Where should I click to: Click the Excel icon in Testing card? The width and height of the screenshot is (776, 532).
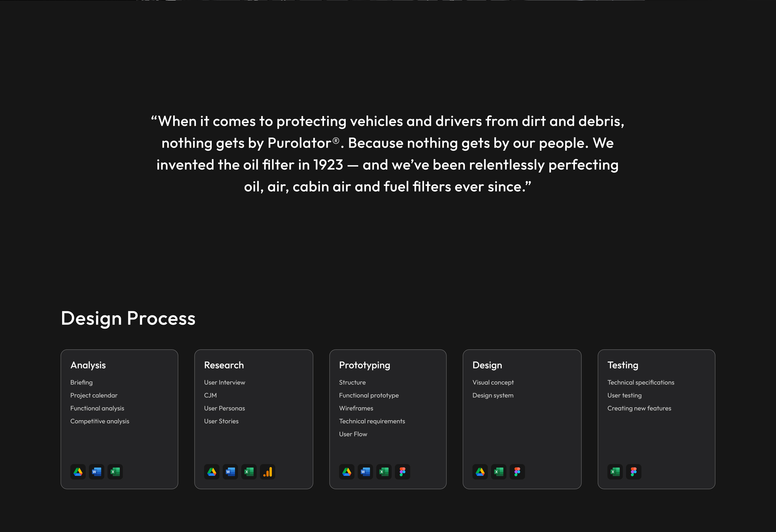point(615,472)
